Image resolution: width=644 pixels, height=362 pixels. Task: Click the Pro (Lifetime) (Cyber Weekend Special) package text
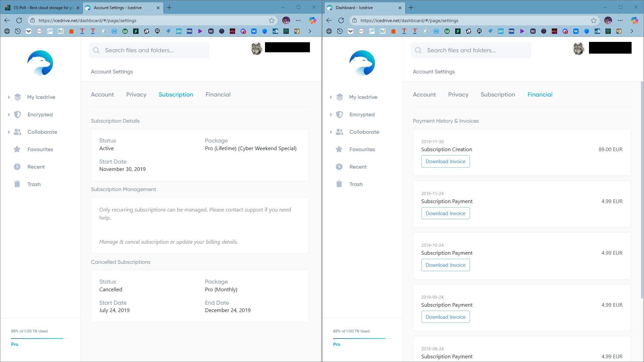pos(251,148)
